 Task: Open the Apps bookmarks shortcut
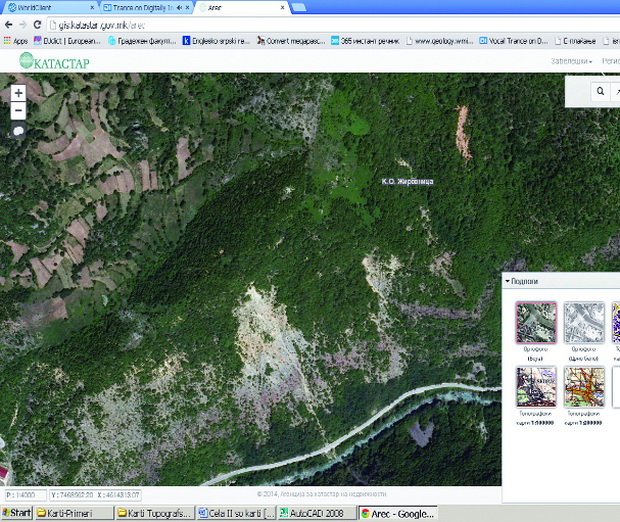(16, 41)
